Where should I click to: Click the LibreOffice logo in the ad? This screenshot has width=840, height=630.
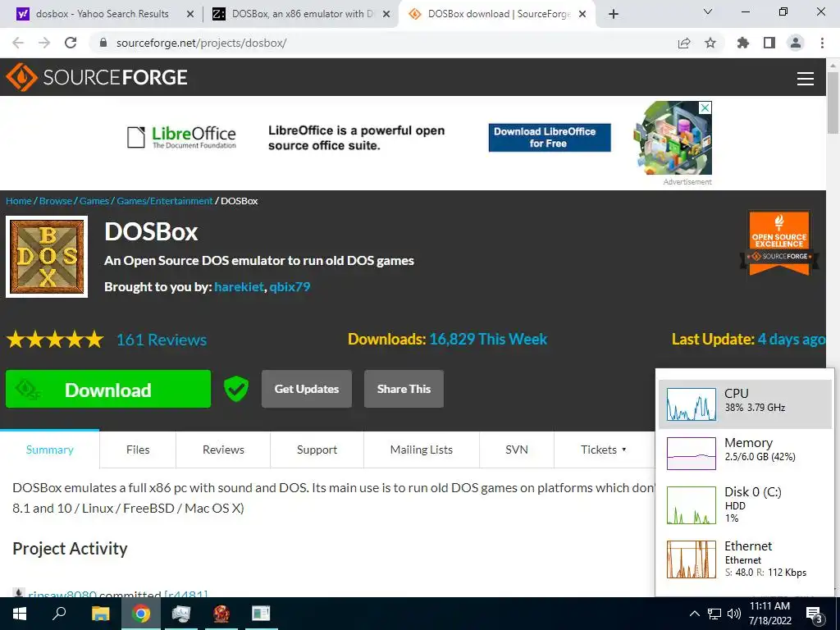pos(181,137)
